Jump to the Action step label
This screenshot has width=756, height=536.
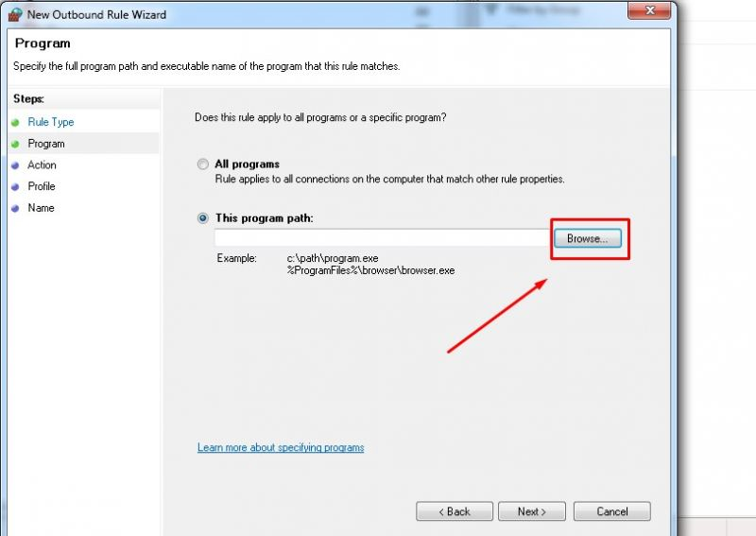tap(42, 165)
